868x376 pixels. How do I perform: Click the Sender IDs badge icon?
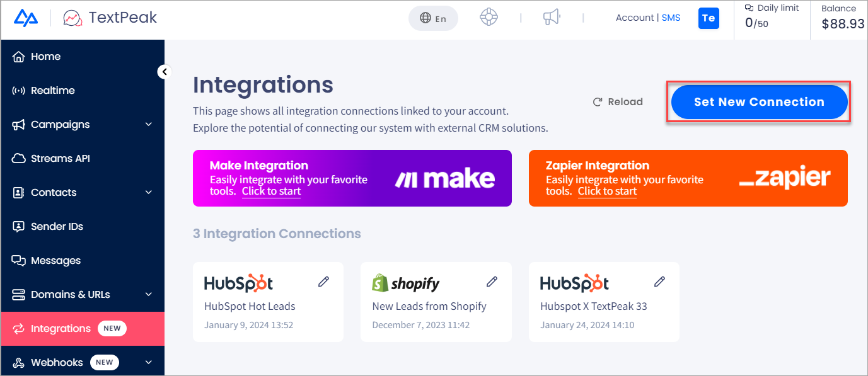point(18,227)
